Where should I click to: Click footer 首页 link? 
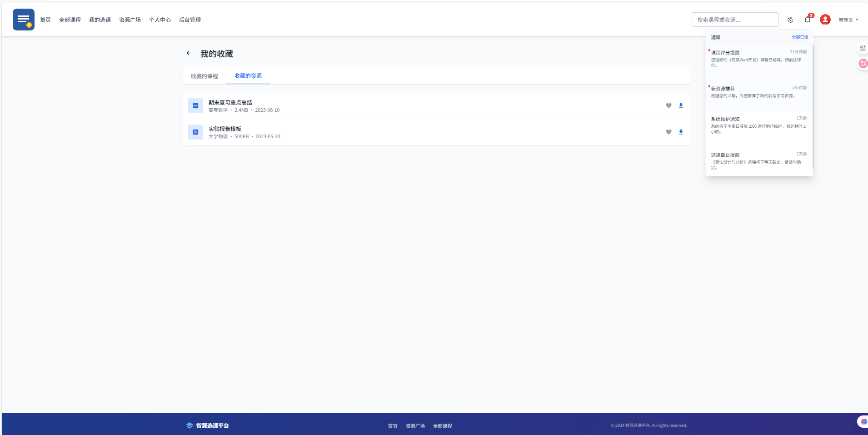tap(393, 426)
